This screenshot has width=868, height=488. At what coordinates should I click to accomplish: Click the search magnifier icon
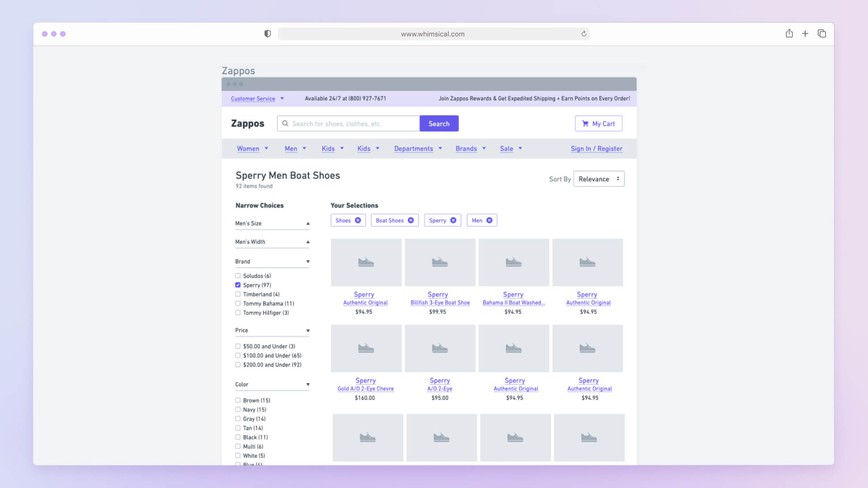[285, 123]
